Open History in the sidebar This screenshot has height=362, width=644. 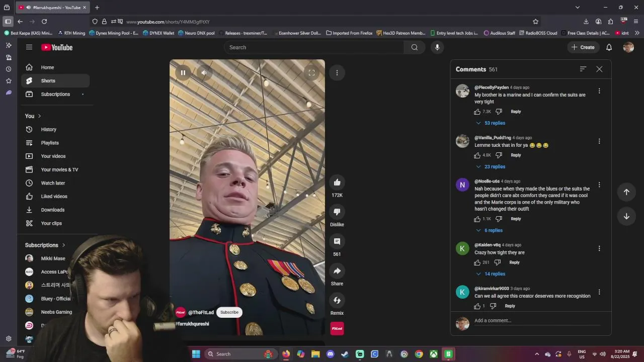(55, 130)
